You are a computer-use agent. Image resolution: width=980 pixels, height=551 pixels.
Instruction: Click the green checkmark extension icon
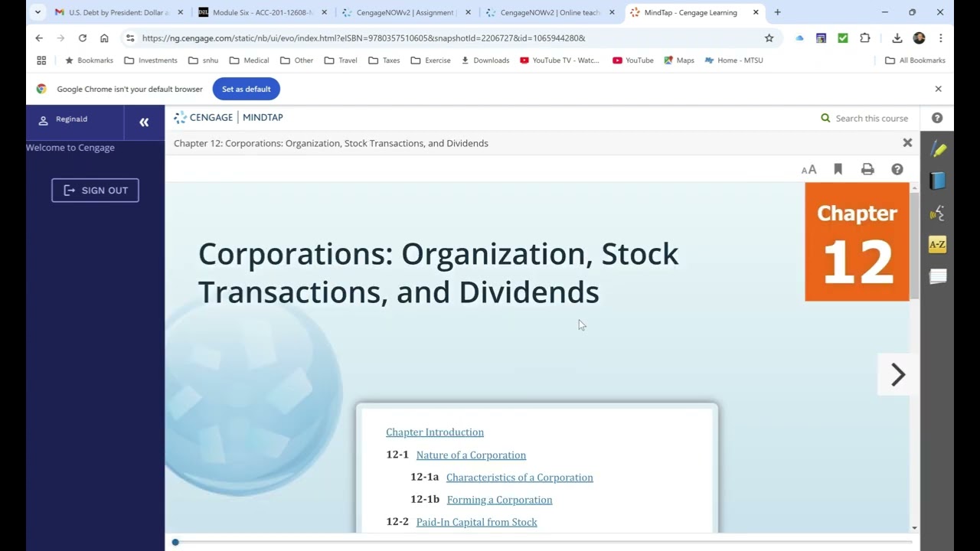[842, 37]
